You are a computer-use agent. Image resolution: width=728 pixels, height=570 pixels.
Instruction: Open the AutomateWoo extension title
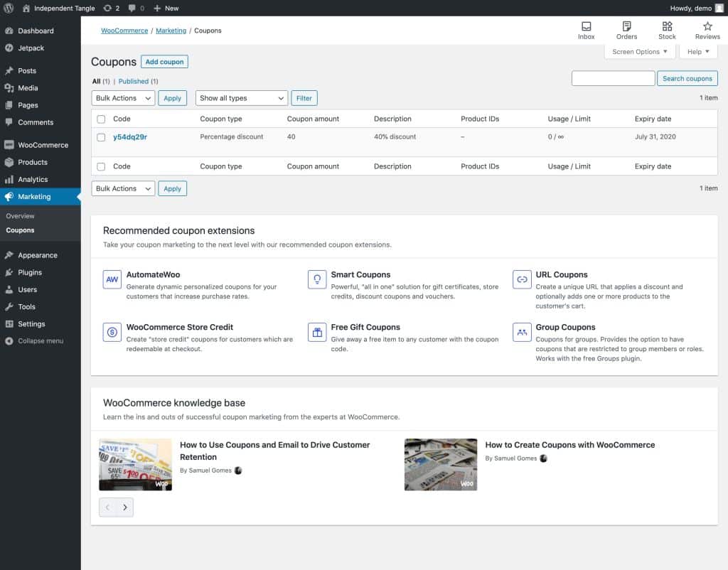(154, 274)
